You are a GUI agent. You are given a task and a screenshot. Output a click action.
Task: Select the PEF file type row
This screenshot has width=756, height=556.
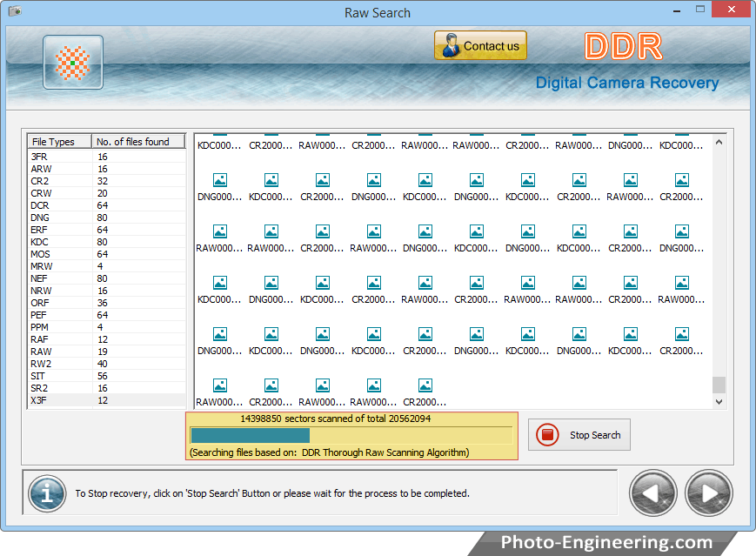(x=106, y=315)
